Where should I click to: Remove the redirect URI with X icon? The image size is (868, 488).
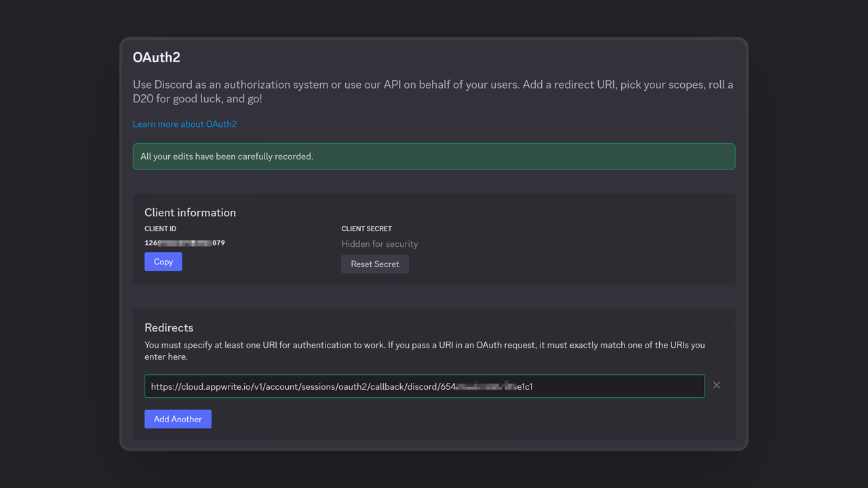[x=717, y=385]
